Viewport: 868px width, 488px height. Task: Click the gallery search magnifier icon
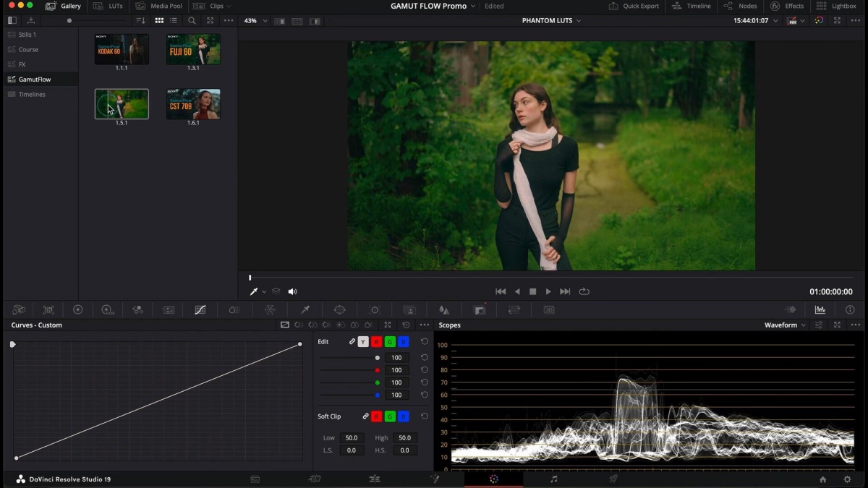(192, 21)
